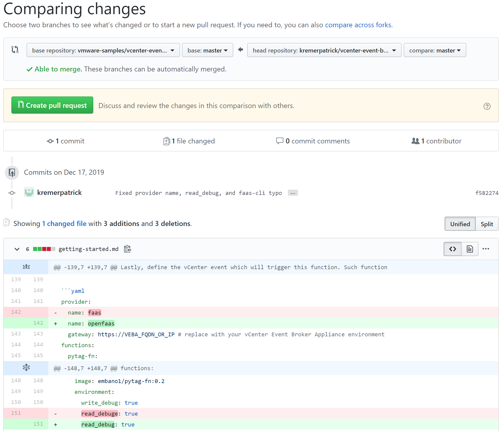Open compare across forks link
504x431 pixels.
coord(358,25)
